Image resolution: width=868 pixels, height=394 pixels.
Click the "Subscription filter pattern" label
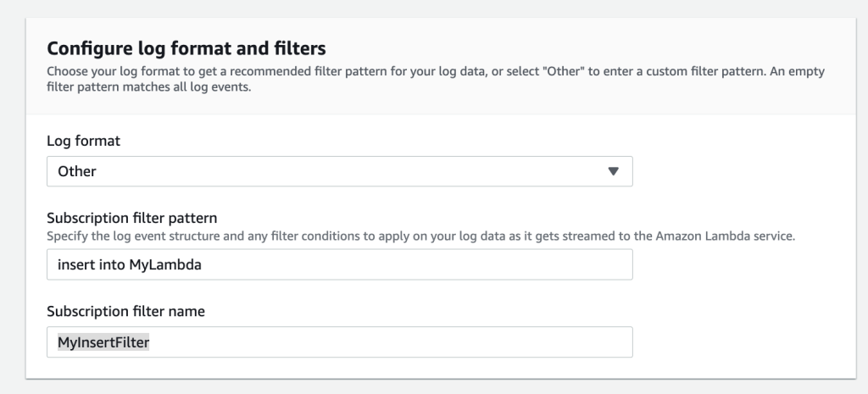pos(135,219)
